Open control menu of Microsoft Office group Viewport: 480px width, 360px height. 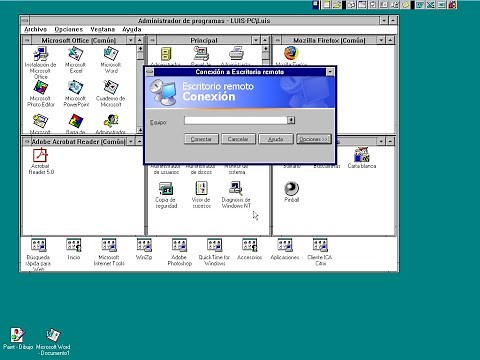click(27, 40)
